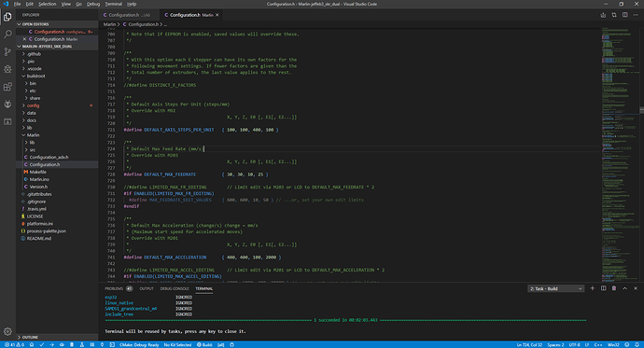
Task: Open the Search view in activity bar
Action: click(x=7, y=35)
